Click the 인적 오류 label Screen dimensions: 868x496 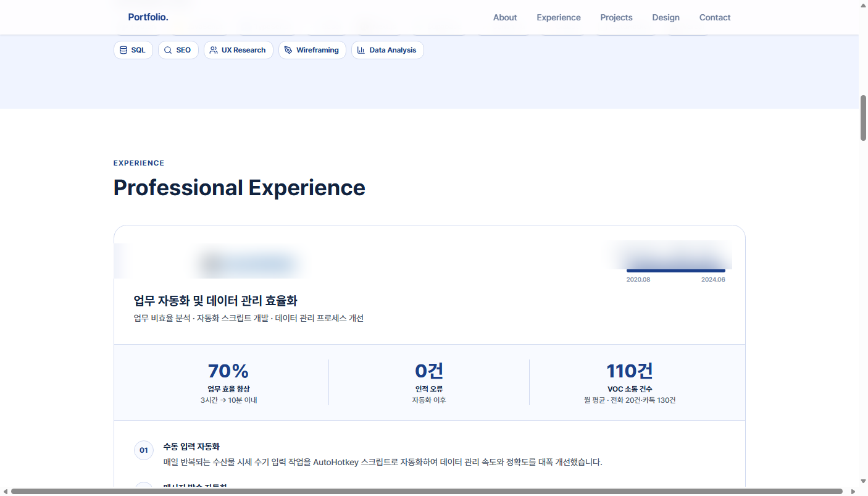429,389
